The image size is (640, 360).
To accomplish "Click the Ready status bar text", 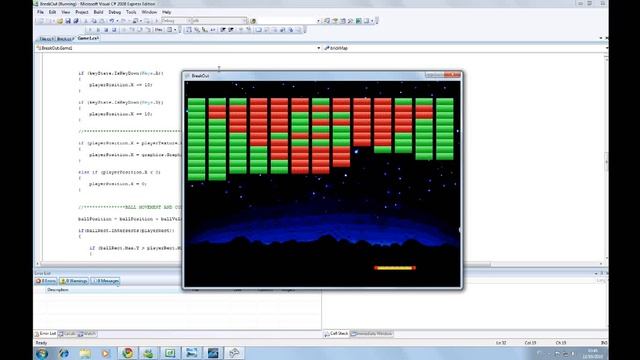I will click(41, 343).
